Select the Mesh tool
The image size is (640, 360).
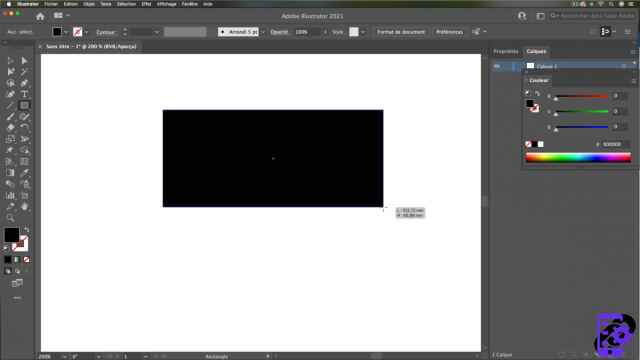click(24, 162)
